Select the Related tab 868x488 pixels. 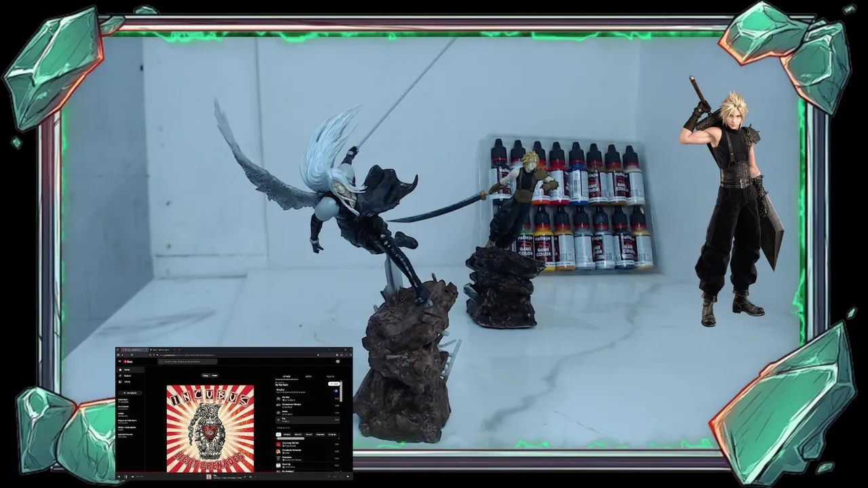330,376
